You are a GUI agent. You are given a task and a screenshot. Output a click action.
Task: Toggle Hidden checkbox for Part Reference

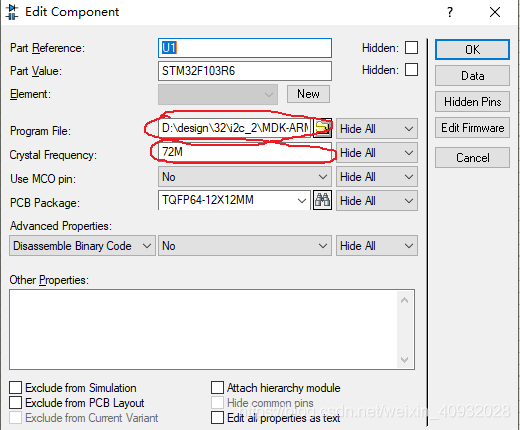[x=411, y=48]
